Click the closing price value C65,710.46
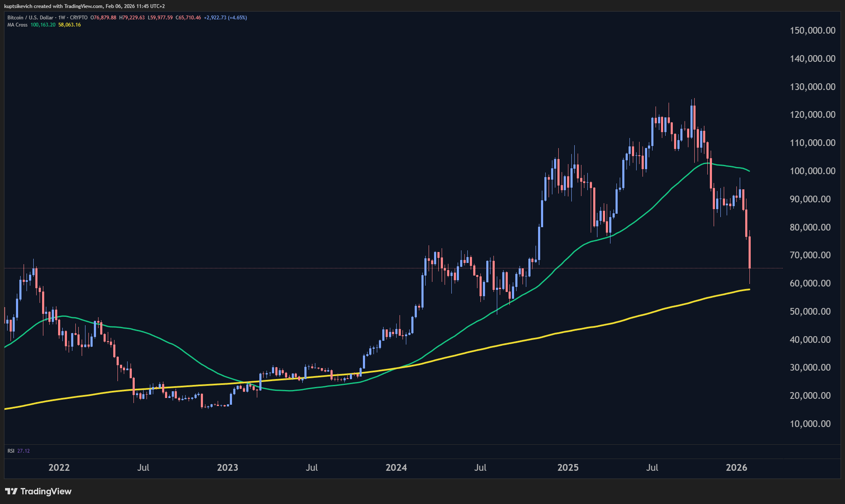This screenshot has height=504, width=845. point(188,18)
